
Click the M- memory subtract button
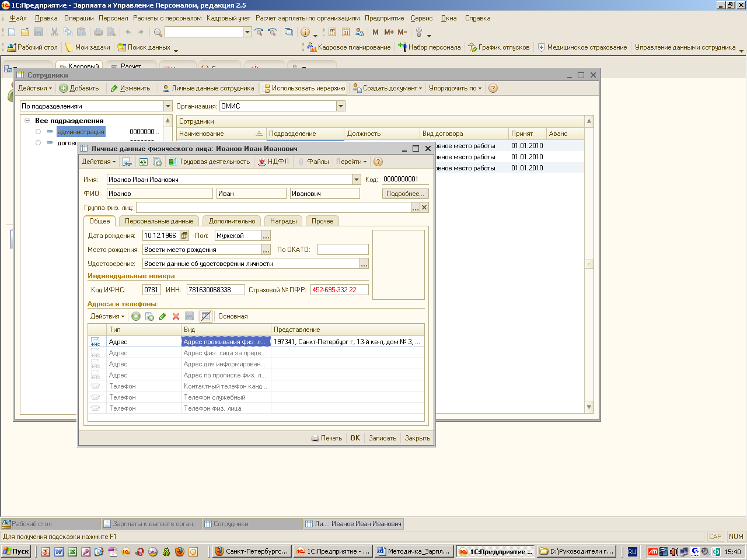(402, 32)
